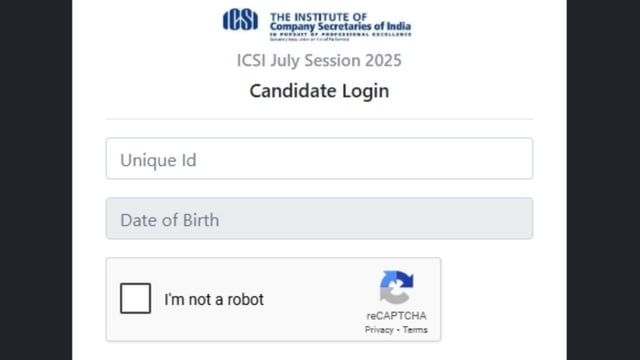Click the Candidate Login heading
This screenshot has height=360, width=640.
coord(319,91)
